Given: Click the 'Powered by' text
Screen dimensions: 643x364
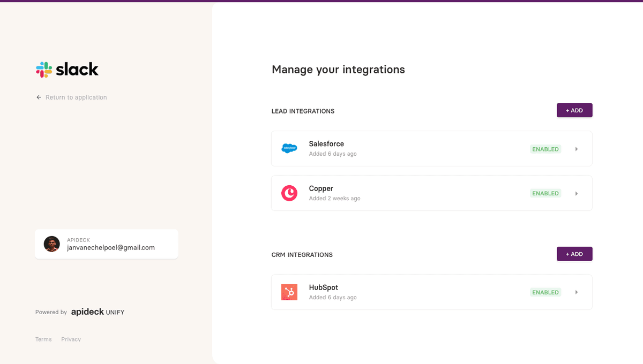Looking at the screenshot, I should point(51,312).
